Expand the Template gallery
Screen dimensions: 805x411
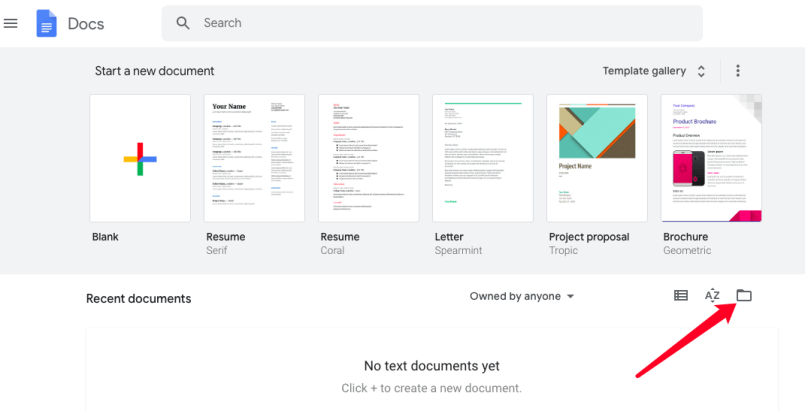click(x=654, y=71)
